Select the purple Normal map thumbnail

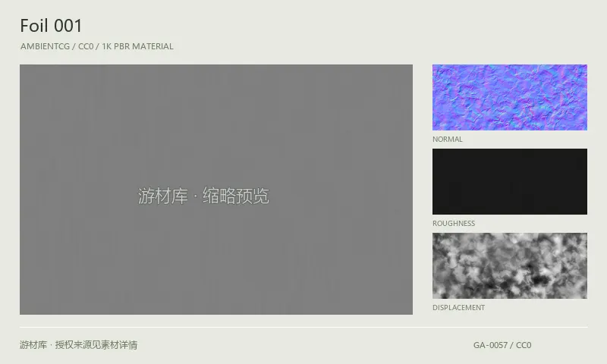pyautogui.click(x=509, y=98)
